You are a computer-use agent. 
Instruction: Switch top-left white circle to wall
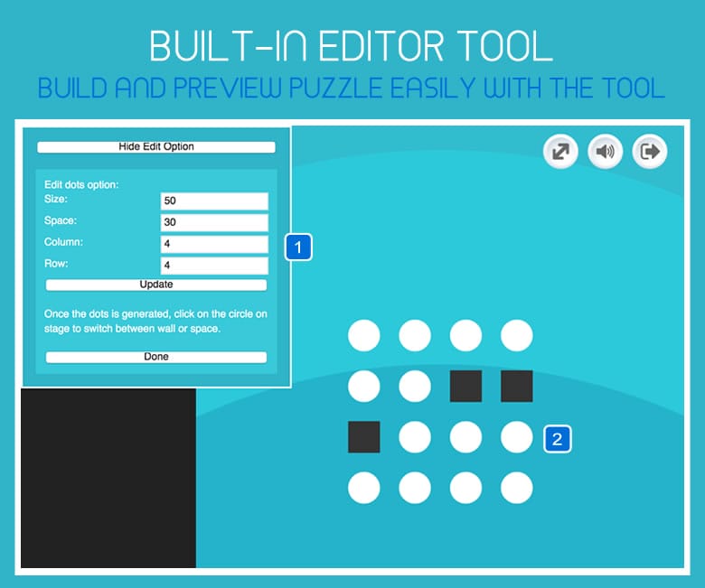(x=364, y=335)
